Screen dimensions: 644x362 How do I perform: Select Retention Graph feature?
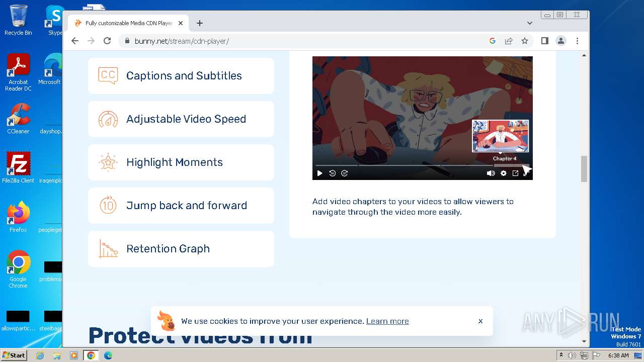tap(181, 248)
